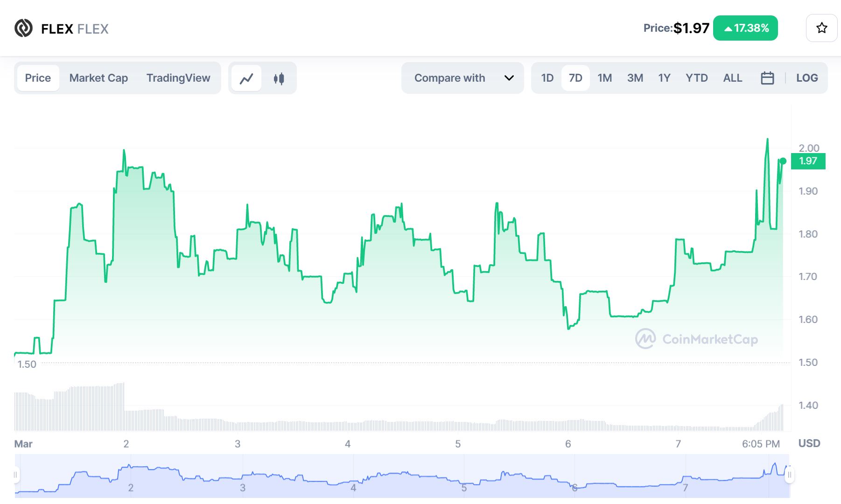Click the 1.50 left baseline label
Image resolution: width=841 pixels, height=504 pixels.
pos(27,364)
